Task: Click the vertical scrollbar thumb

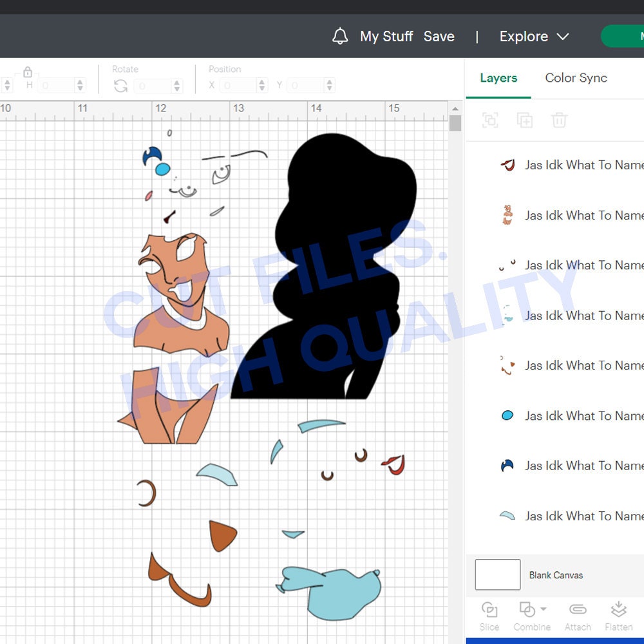Action: point(455,123)
